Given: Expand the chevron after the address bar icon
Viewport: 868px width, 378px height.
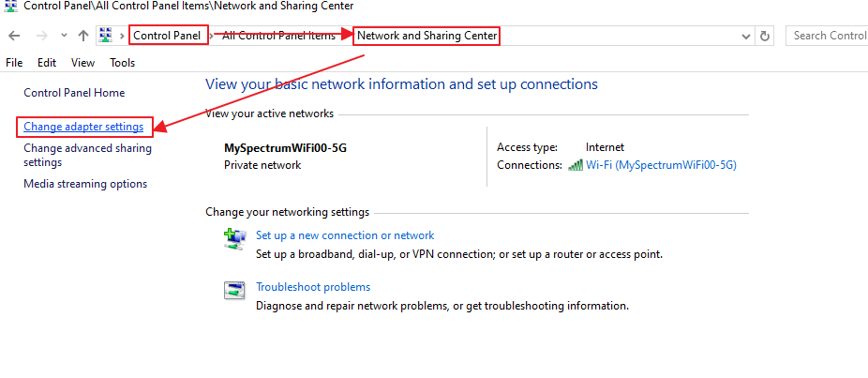Looking at the screenshot, I should coord(123,37).
